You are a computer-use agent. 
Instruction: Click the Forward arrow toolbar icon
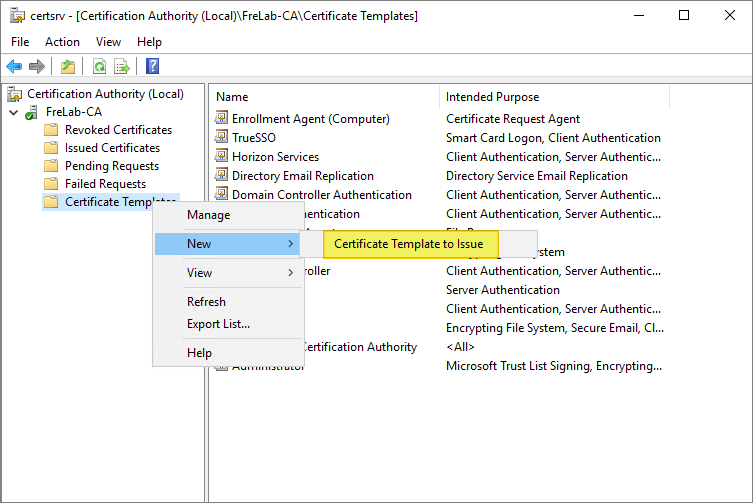click(x=37, y=67)
